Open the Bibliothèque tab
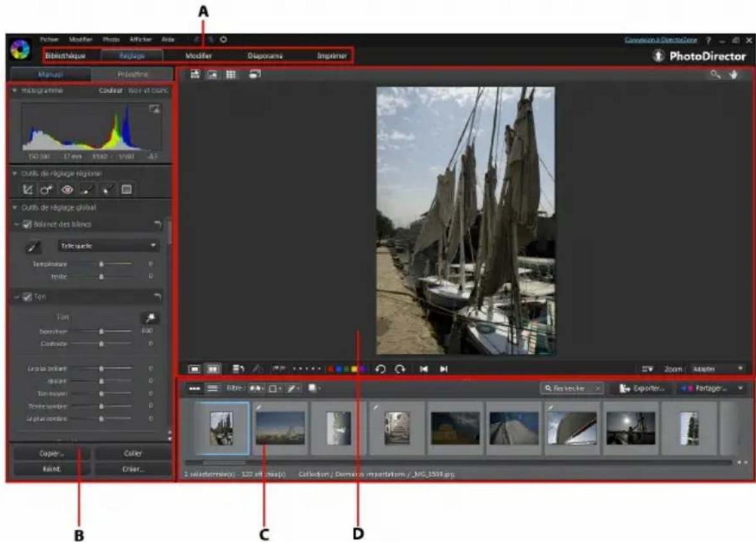This screenshot has width=756, height=542. pos(65,56)
